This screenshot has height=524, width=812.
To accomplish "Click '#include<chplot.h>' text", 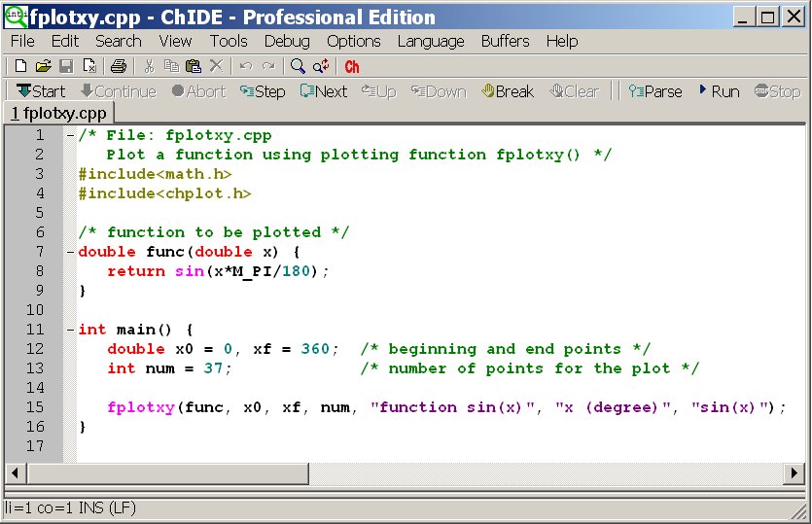I will pyautogui.click(x=164, y=193).
